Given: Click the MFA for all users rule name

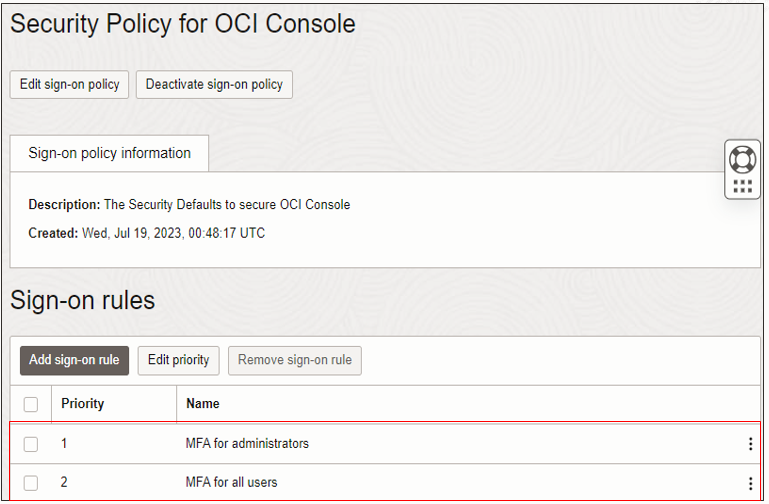Looking at the screenshot, I should 231,482.
